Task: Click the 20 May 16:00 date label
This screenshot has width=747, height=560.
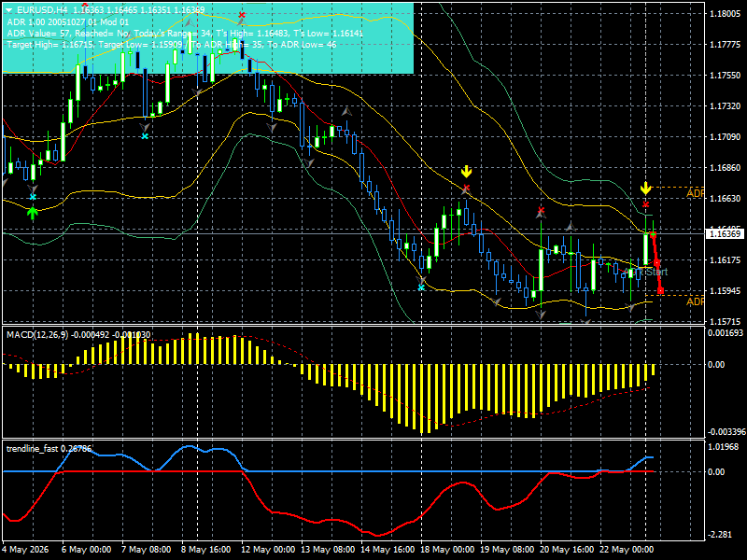Action: [x=567, y=550]
